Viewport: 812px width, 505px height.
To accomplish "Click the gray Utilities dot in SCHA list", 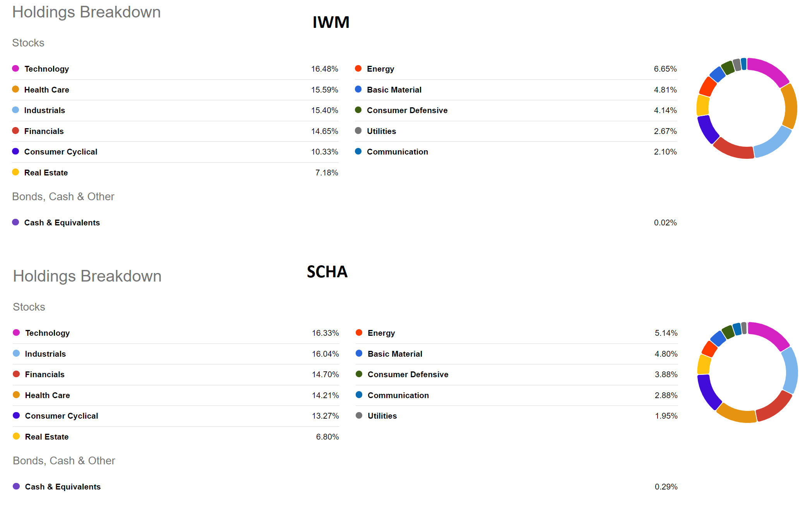I will [x=359, y=416].
